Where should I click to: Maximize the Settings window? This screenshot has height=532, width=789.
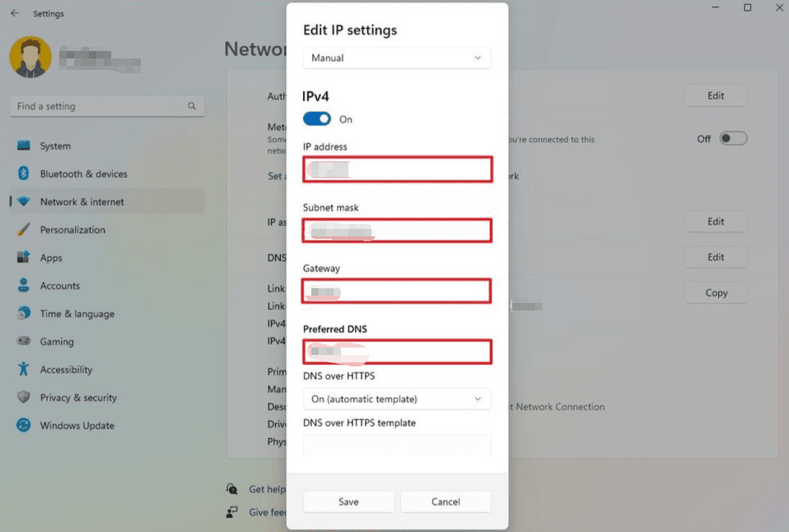747,7
